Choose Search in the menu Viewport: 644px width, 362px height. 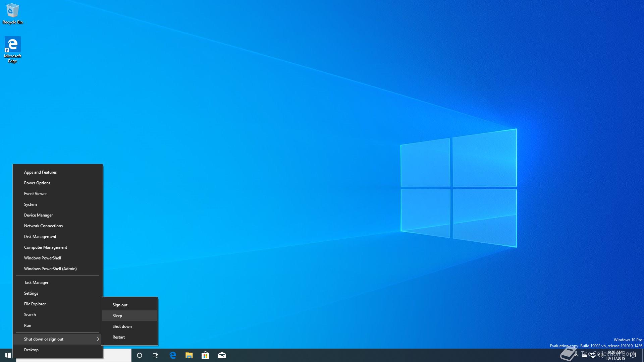[58, 315]
